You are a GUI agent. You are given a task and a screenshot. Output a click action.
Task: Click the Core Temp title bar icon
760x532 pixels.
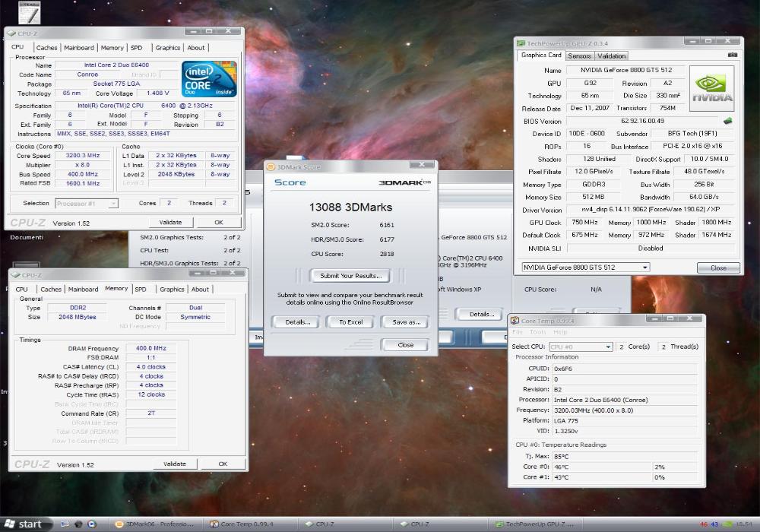[x=515, y=320]
